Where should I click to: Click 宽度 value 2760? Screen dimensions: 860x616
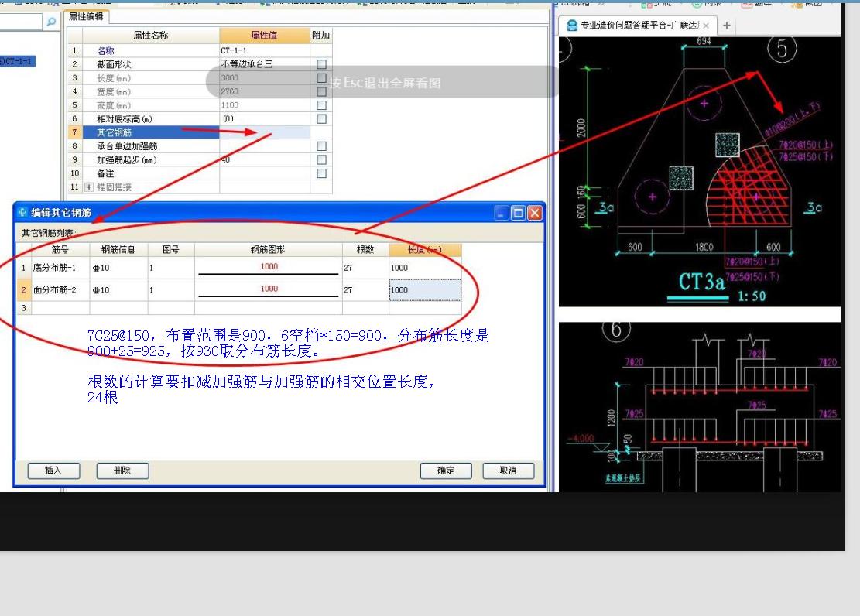(265, 91)
